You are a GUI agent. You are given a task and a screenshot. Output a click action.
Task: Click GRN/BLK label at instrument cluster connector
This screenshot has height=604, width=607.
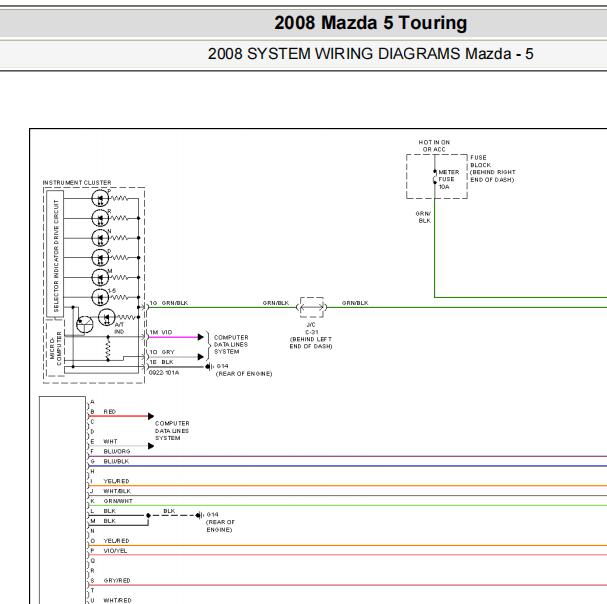click(x=175, y=303)
